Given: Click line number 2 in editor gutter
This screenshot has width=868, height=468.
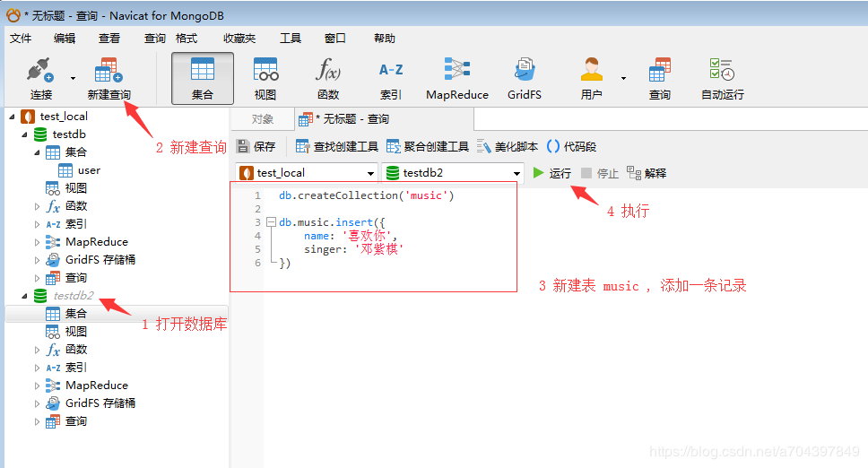Looking at the screenshot, I should pos(258,209).
